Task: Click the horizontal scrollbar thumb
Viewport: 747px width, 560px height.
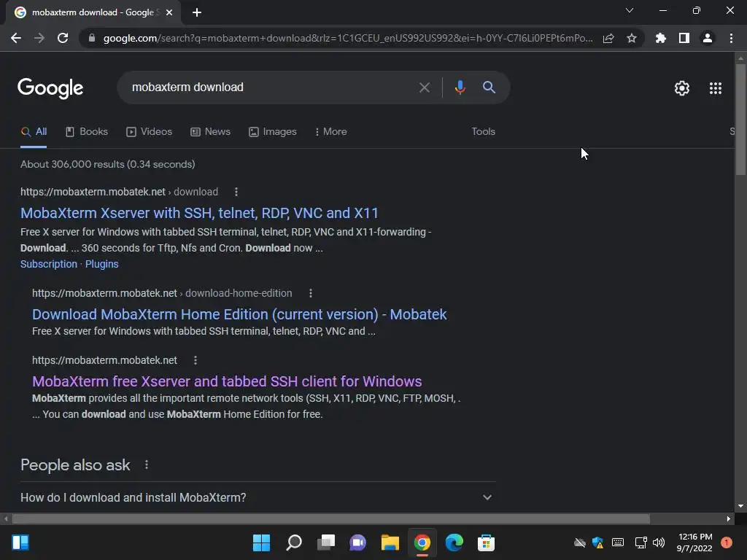Action: click(331, 518)
